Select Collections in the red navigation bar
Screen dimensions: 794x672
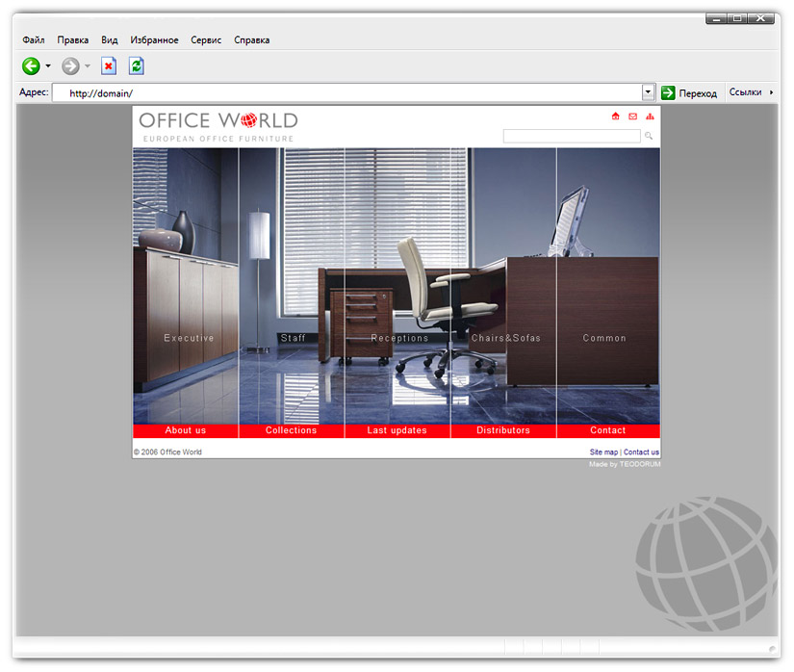[x=291, y=430]
